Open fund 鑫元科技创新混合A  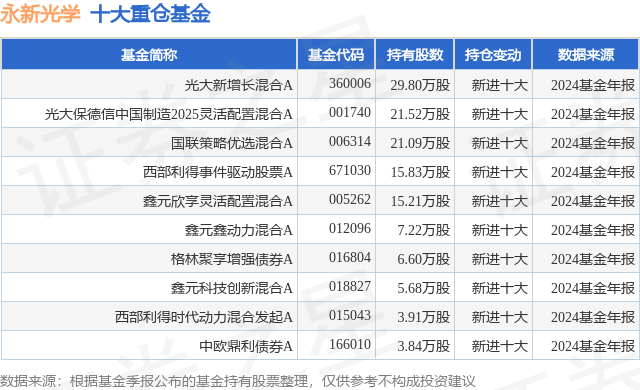[231, 288]
